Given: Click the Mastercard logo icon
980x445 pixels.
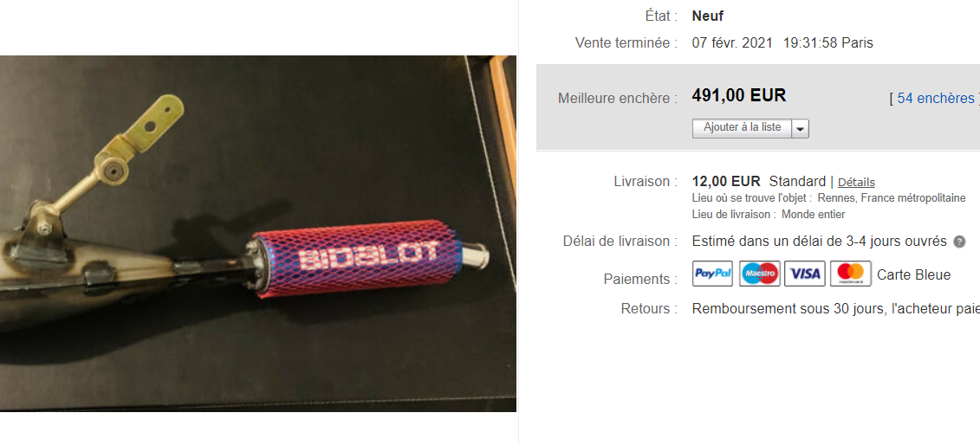Looking at the screenshot, I should [851, 274].
